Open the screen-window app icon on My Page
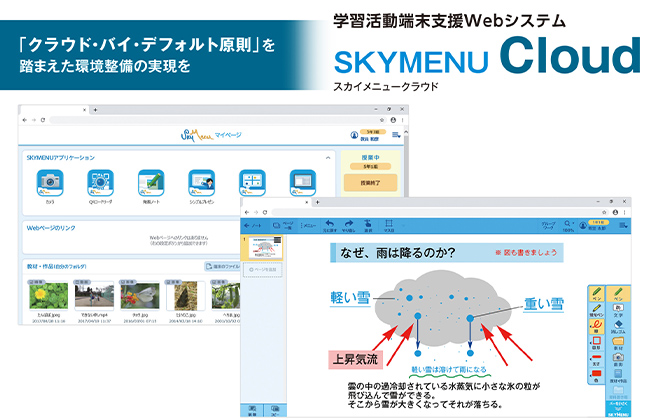 (303, 182)
